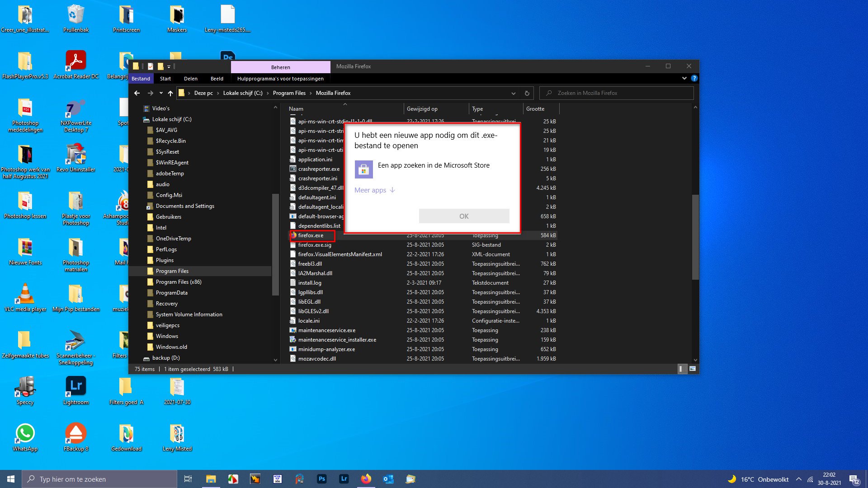Viewport: 868px width, 488px height.
Task: Click the Windows Start button
Action: click(x=11, y=479)
